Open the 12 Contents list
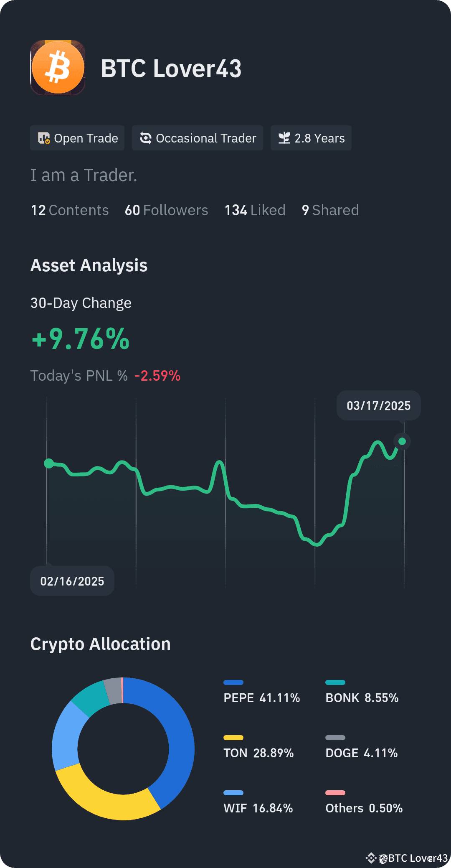 (70, 210)
